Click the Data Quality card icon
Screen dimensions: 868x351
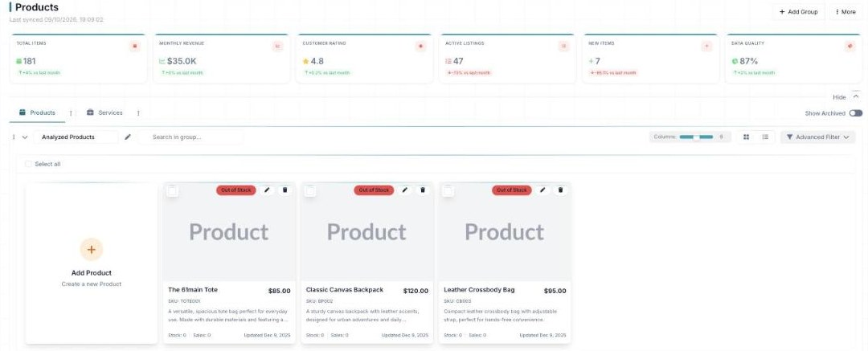[850, 47]
